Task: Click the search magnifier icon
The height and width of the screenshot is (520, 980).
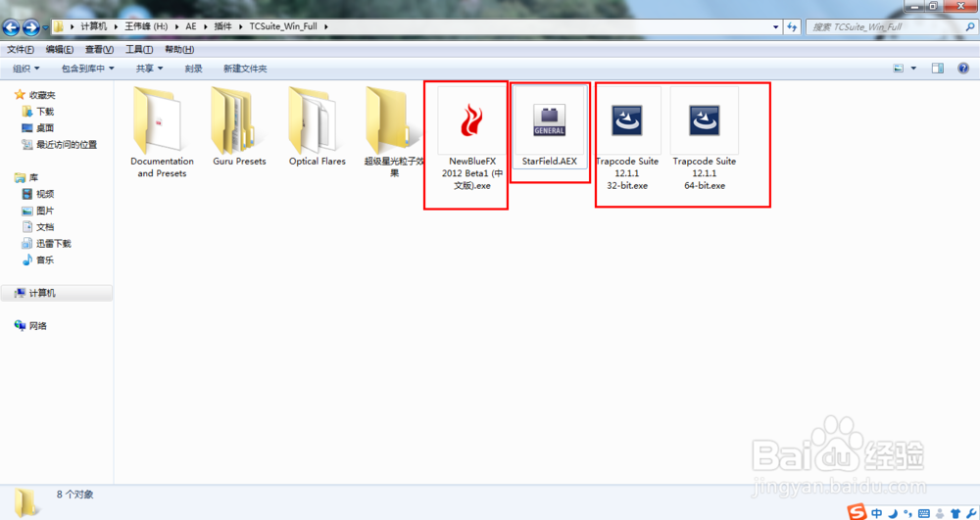Action: [970, 26]
